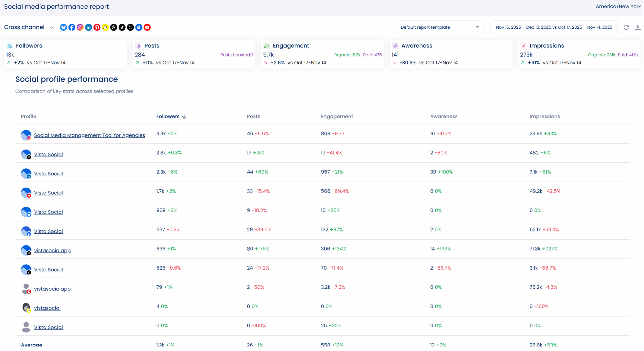The width and height of the screenshot is (644, 351).
Task: Click the Bluesky channel icon
Action: coord(63,27)
